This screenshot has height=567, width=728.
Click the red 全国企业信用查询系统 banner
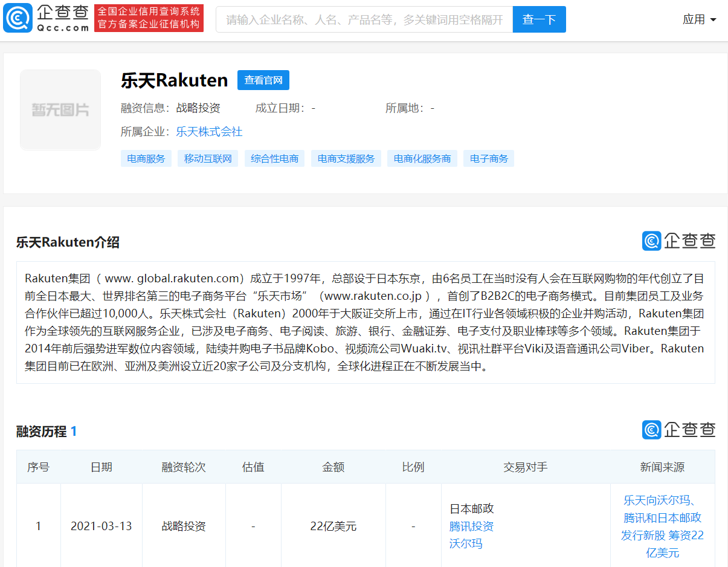click(x=149, y=18)
